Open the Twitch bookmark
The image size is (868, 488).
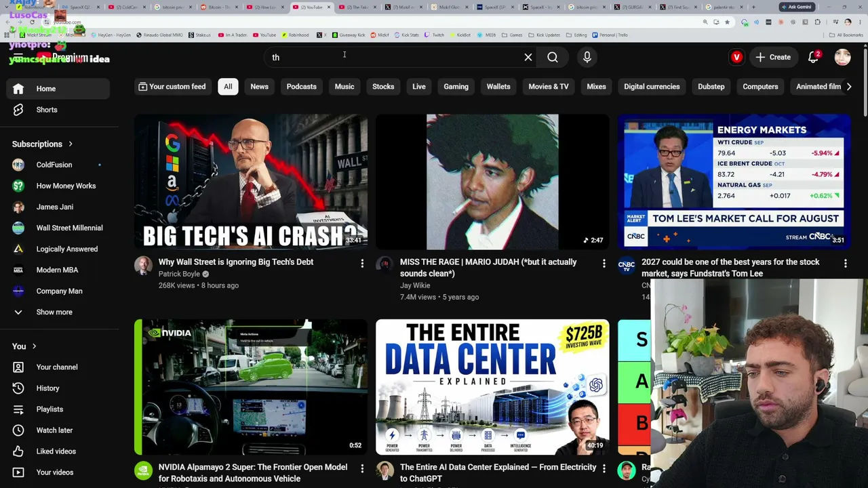tap(435, 35)
